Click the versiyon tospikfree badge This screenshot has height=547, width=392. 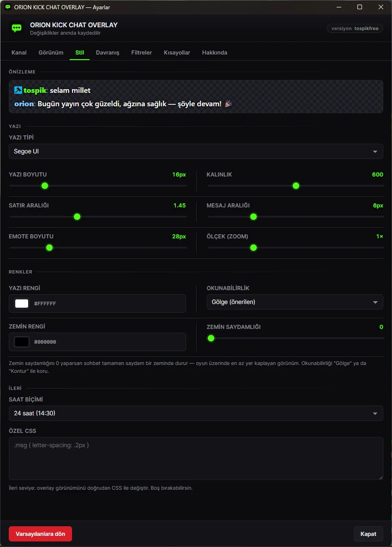click(355, 28)
